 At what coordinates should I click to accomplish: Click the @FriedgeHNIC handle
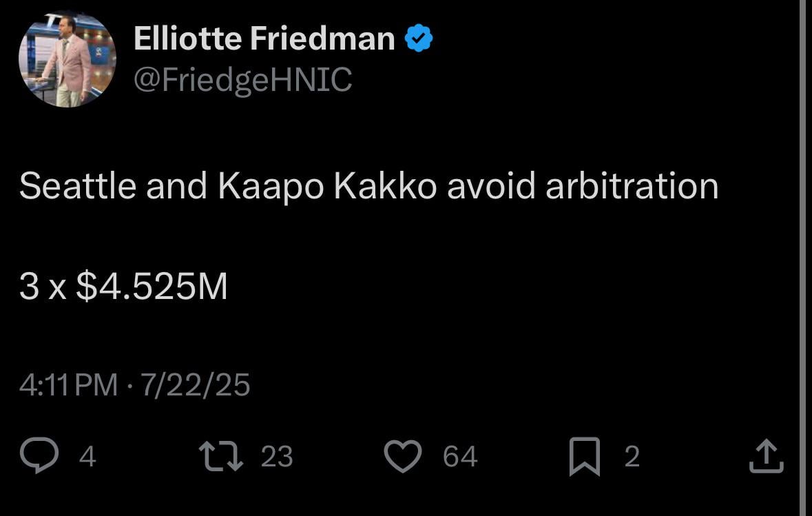242,80
